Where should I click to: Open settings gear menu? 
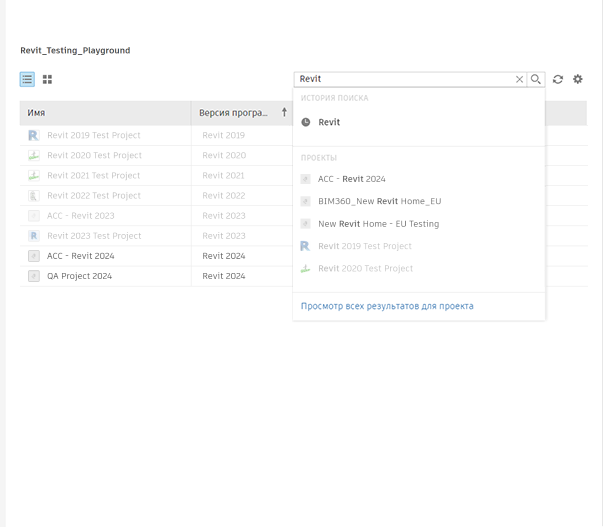pos(578,79)
